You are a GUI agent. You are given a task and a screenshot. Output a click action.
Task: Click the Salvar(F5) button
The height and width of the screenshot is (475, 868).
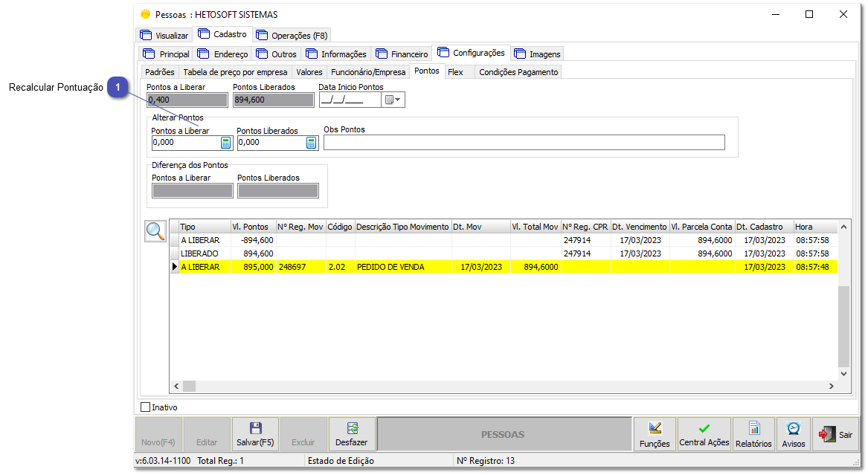(255, 434)
